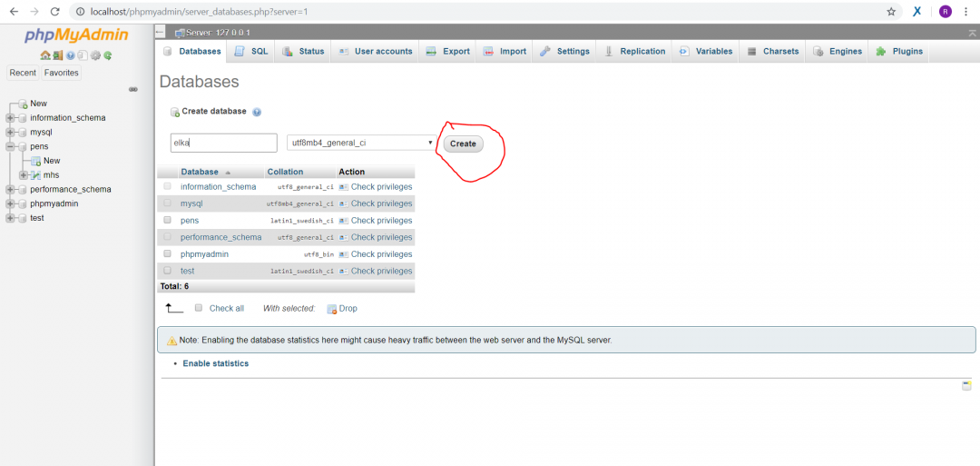Expand the mysql database in tree
The height and width of the screenshot is (466, 980).
10,132
